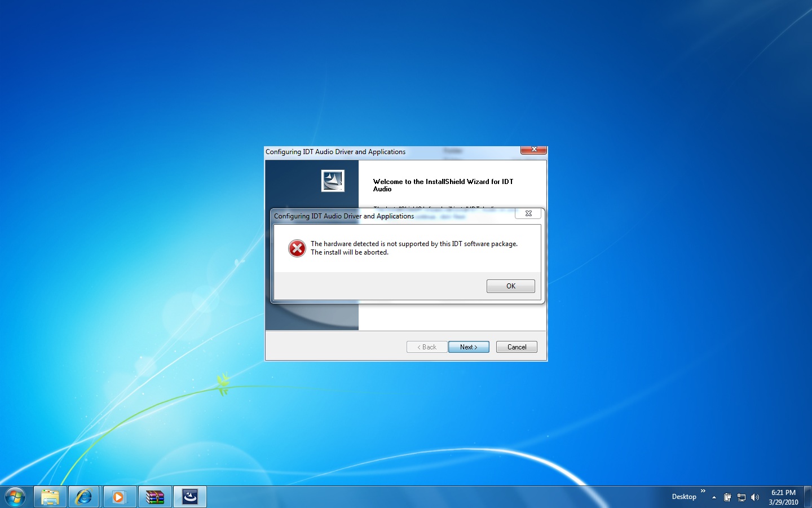The width and height of the screenshot is (812, 508).
Task: Click the wizard welcome heading text
Action: coord(443,185)
